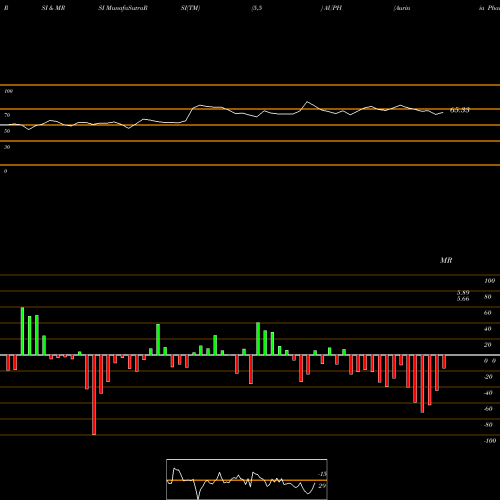Click the MR axis label 20
500x500 pixels.
pyautogui.click(x=488, y=345)
